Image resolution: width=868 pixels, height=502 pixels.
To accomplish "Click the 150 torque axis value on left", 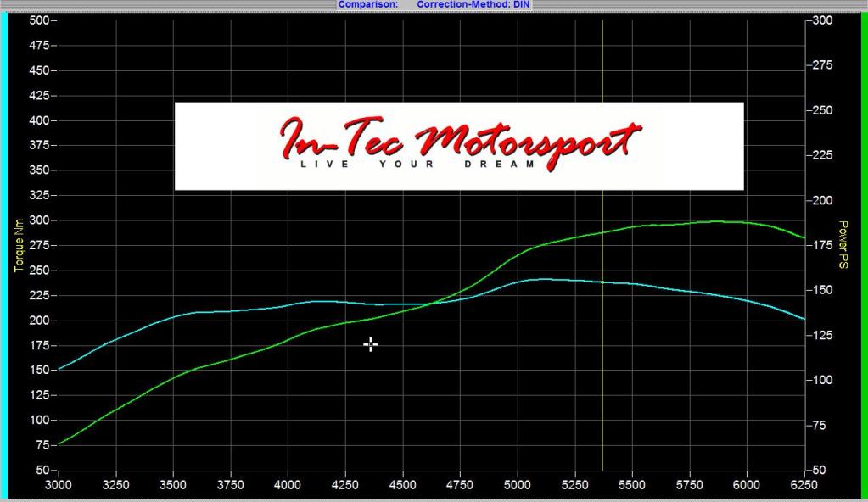I will (x=39, y=370).
